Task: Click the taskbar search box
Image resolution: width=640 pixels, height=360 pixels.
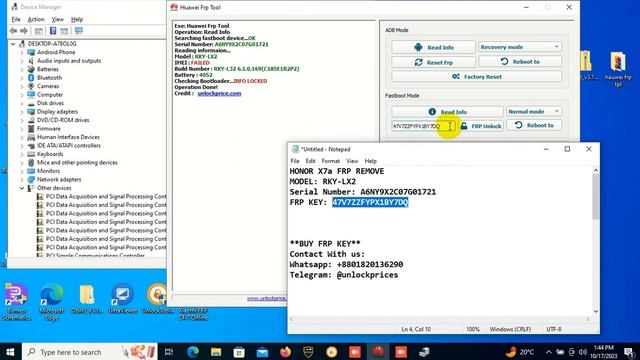Action: pyautogui.click(x=89, y=352)
